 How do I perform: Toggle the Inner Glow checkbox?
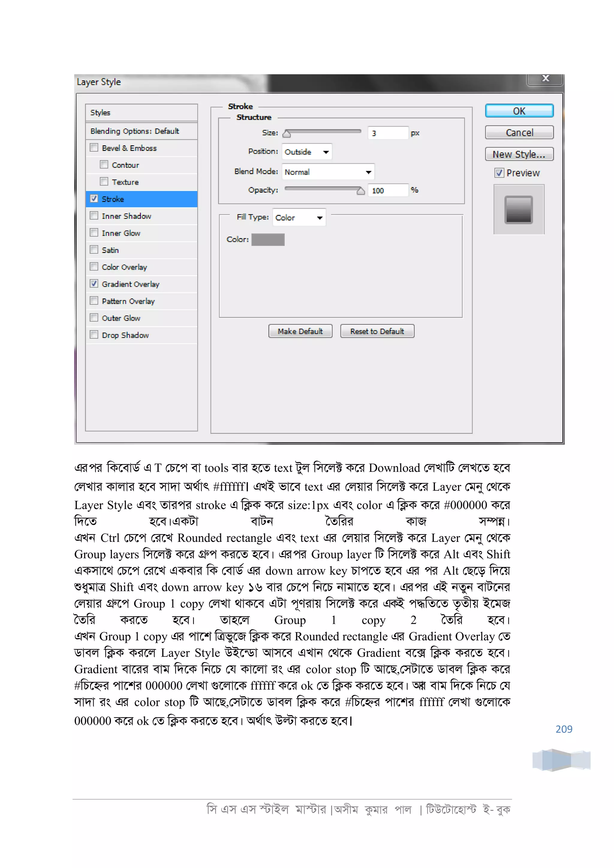pos(94,233)
